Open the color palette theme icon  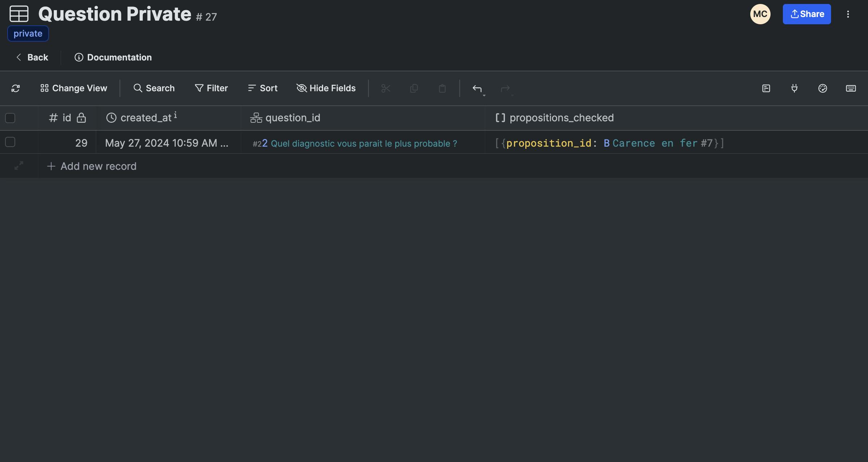click(x=823, y=88)
